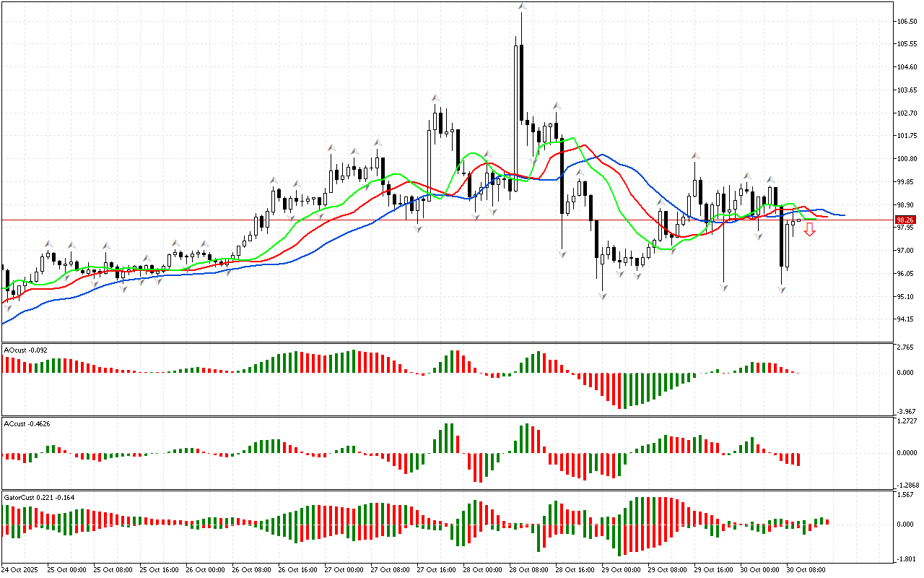
Task: Click the fractal arrow above the highest candle
Action: click(521, 7)
